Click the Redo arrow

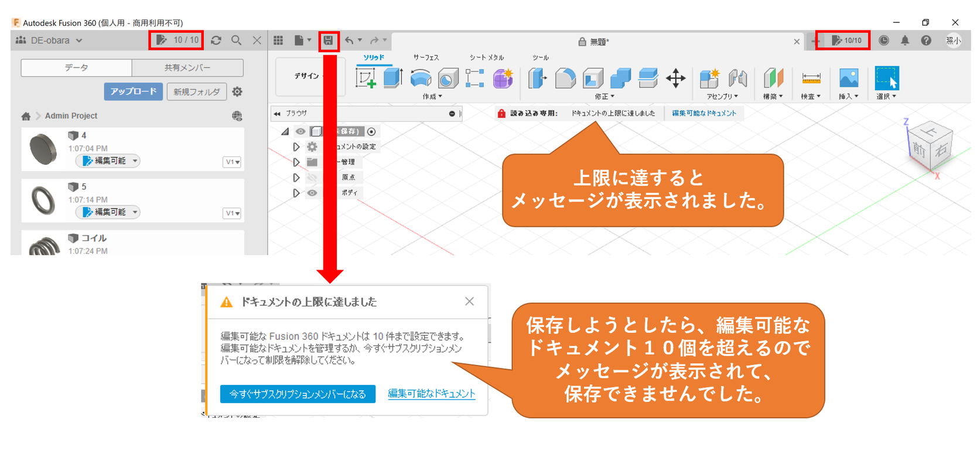point(375,40)
